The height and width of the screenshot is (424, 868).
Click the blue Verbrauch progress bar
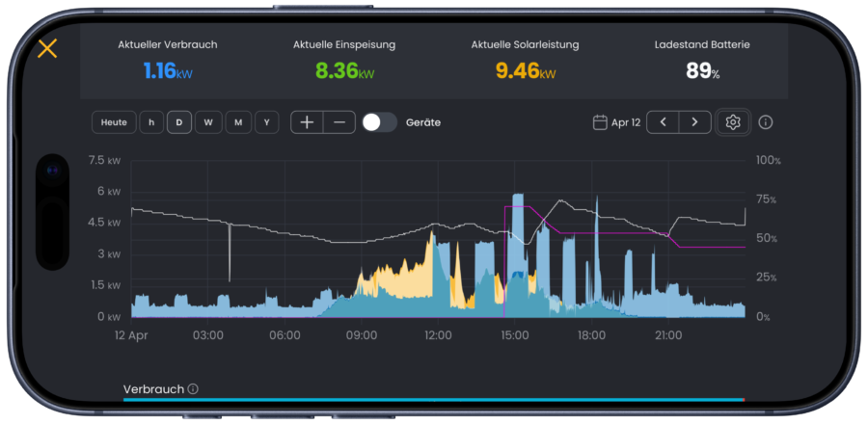point(433,400)
